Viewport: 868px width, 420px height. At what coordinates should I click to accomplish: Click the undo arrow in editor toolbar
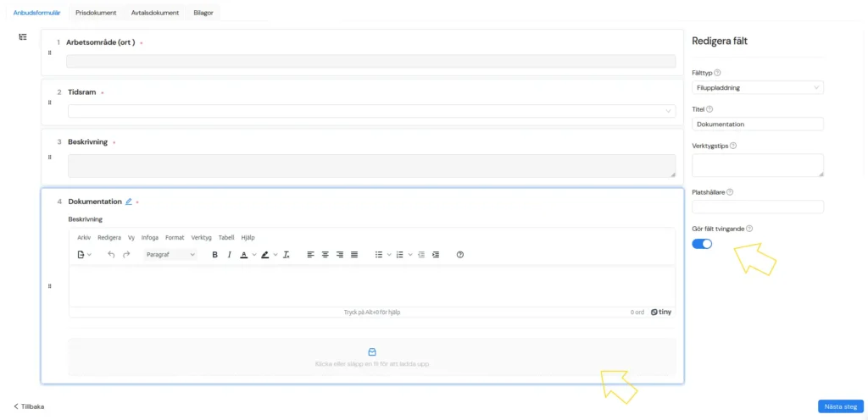[111, 254]
